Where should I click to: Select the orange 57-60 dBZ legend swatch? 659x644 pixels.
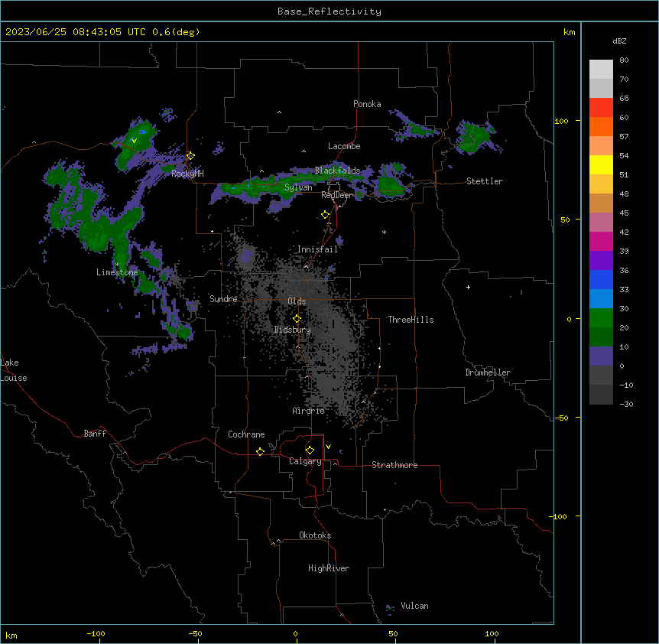601,126
